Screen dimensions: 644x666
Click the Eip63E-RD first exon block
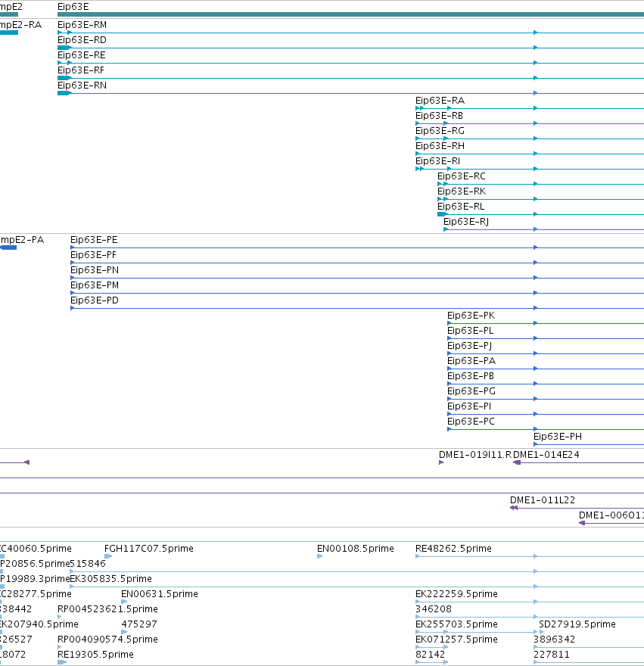(64, 48)
